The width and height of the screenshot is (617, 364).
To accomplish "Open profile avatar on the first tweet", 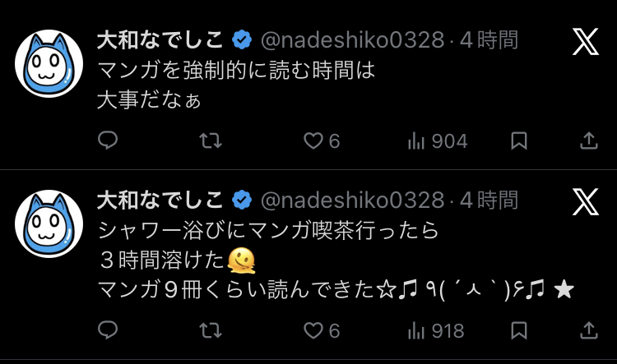I will tap(49, 64).
